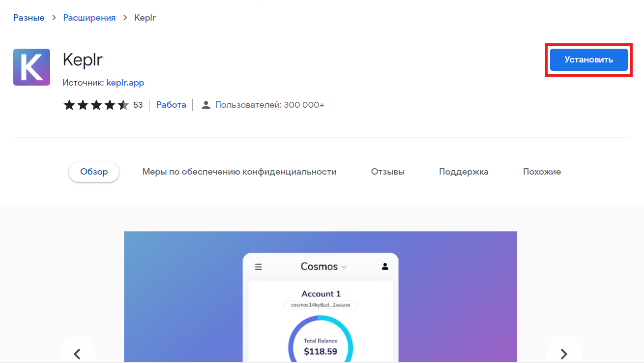Click the balance ring chart in preview
The height and width of the screenshot is (363, 644).
(321, 339)
